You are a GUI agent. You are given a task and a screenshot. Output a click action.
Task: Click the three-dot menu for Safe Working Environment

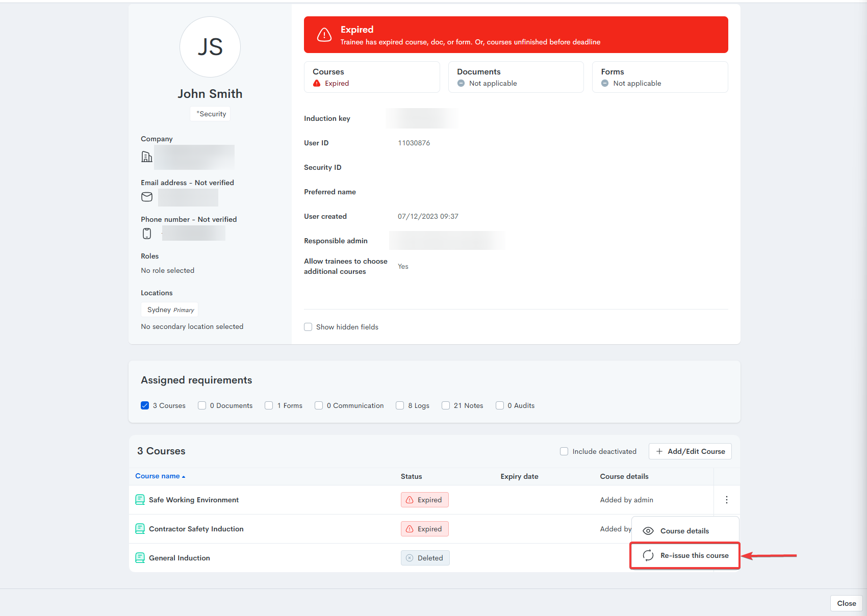[x=726, y=500]
